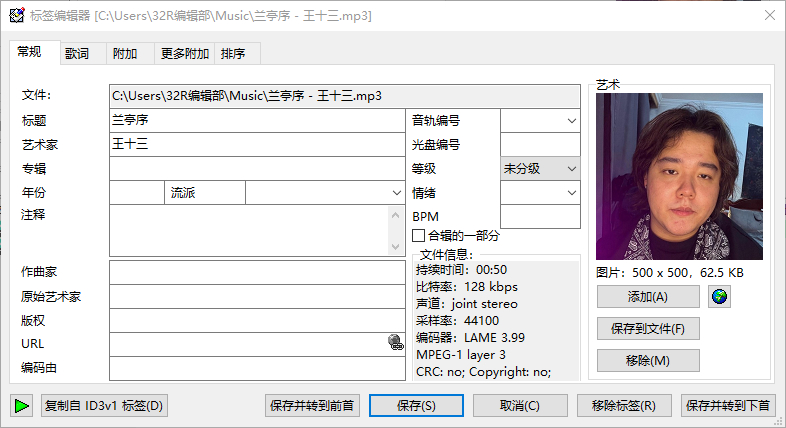The image size is (786, 428).
Task: Toggle the 合辑的一部分 checkbox
Action: click(419, 236)
